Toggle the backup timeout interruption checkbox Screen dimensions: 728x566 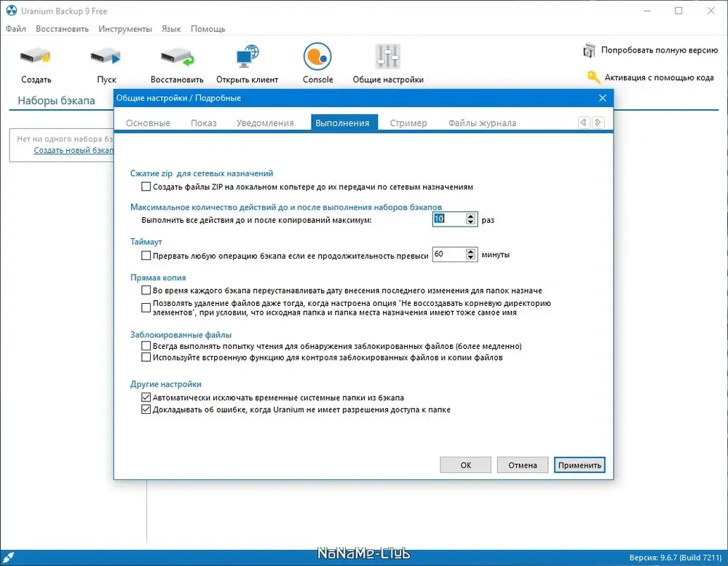(146, 256)
